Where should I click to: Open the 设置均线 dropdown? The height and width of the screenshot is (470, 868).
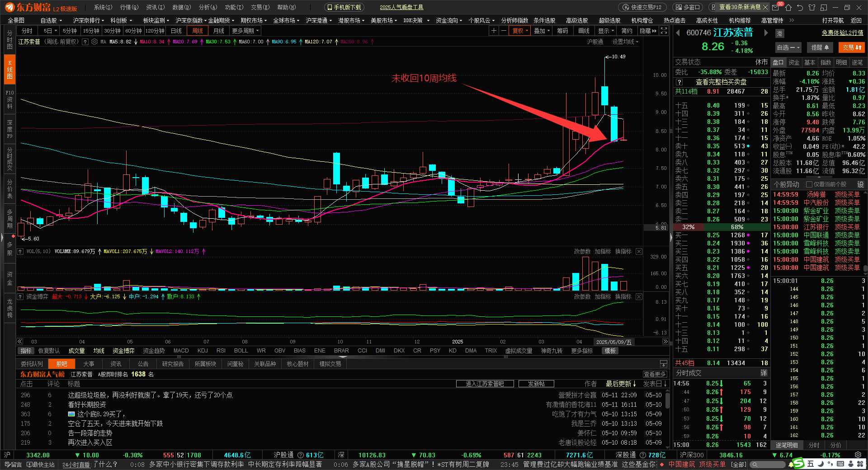pos(625,42)
